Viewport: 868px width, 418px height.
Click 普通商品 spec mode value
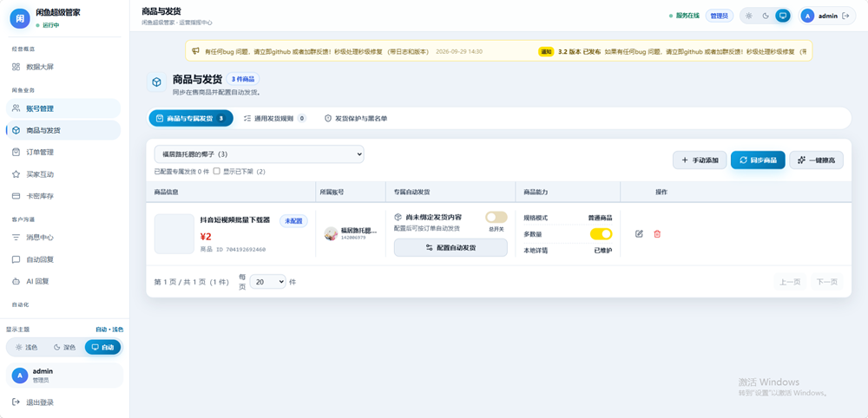[600, 218]
